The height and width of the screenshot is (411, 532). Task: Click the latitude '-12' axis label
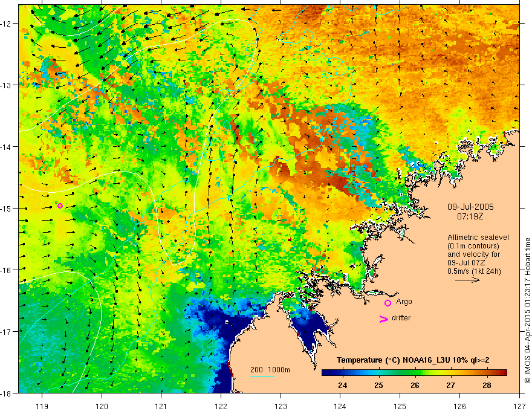pyautogui.click(x=6, y=24)
